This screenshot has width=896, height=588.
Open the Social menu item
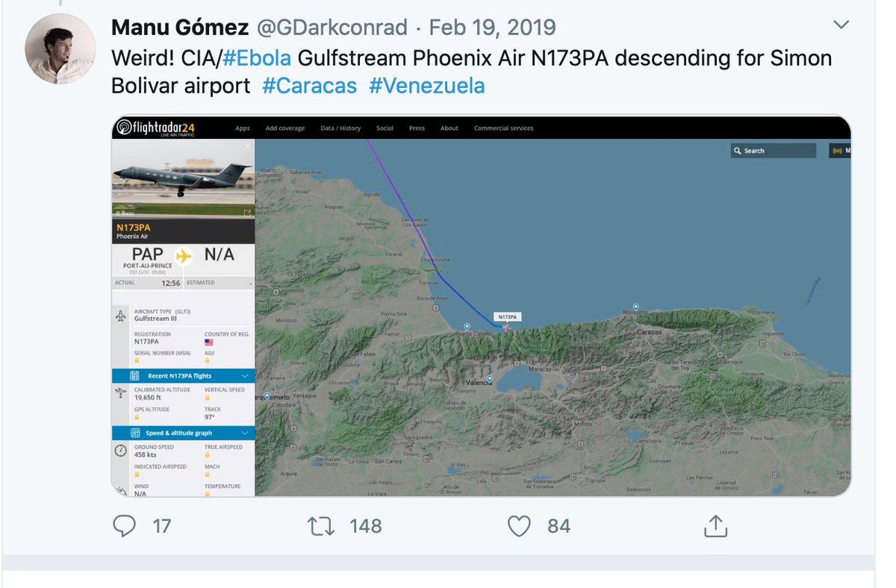pyautogui.click(x=385, y=128)
